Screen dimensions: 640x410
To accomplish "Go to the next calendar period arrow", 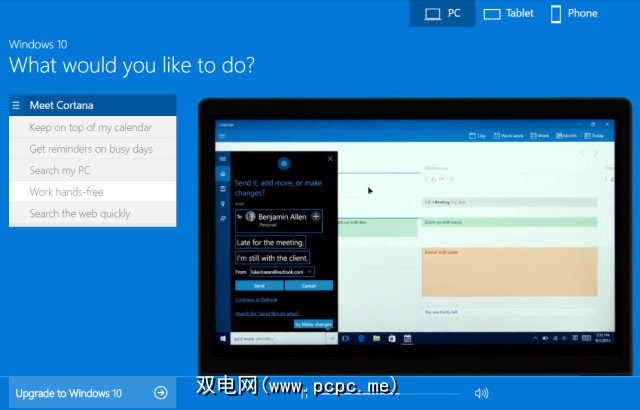I will coord(596,153).
